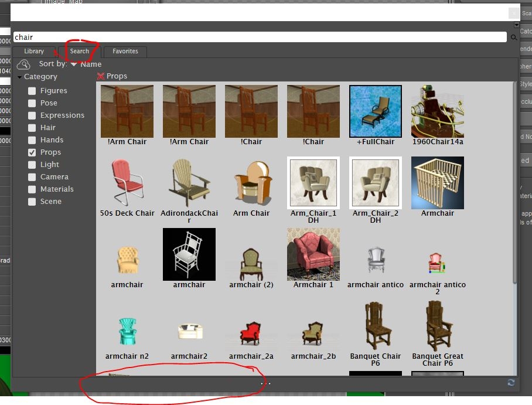Check the Scene category

click(x=32, y=202)
